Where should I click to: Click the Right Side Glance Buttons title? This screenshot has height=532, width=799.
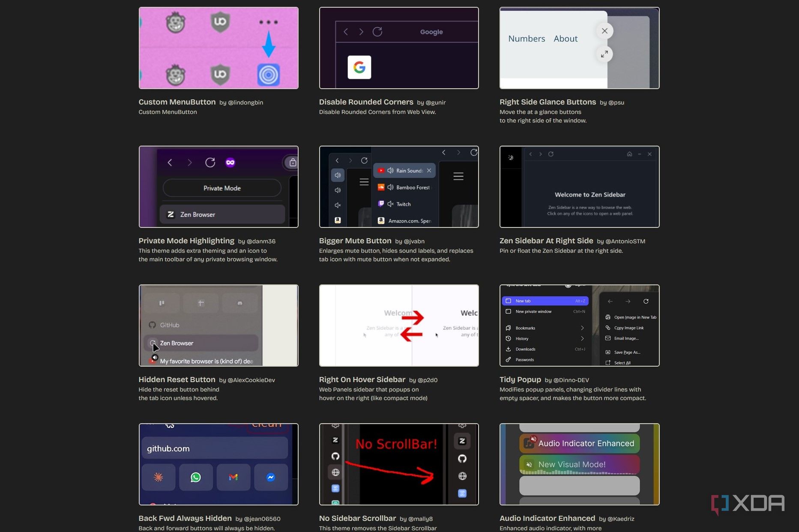(x=548, y=102)
